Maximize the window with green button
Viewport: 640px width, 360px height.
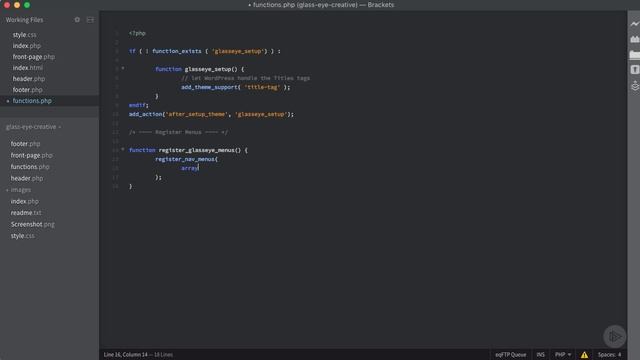tap(27, 5)
